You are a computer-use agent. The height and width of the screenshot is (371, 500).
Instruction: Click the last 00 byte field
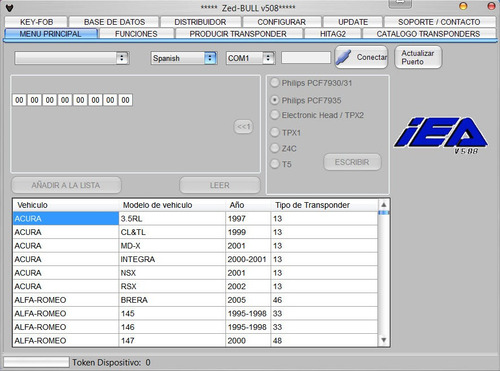point(125,100)
